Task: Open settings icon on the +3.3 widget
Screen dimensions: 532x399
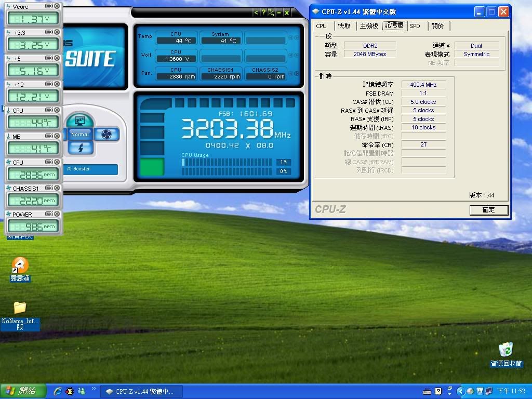Action: click(x=49, y=32)
